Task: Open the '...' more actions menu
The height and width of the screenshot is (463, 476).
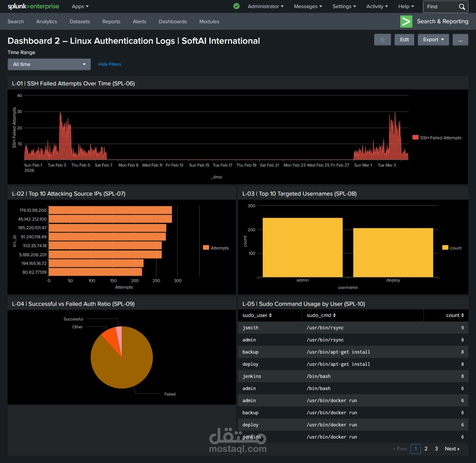Action: (x=460, y=40)
